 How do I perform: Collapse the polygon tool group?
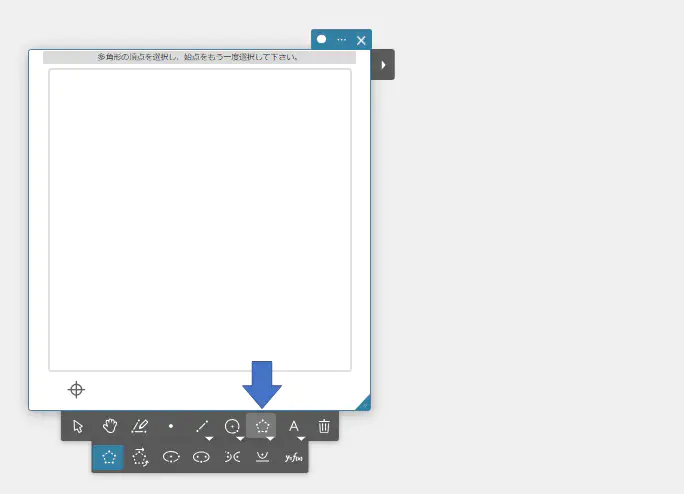[x=262, y=426]
